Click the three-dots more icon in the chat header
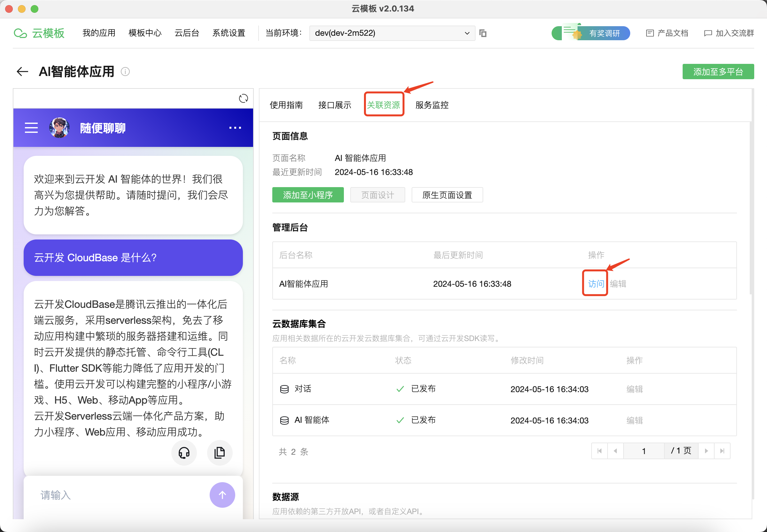The image size is (767, 532). click(235, 128)
